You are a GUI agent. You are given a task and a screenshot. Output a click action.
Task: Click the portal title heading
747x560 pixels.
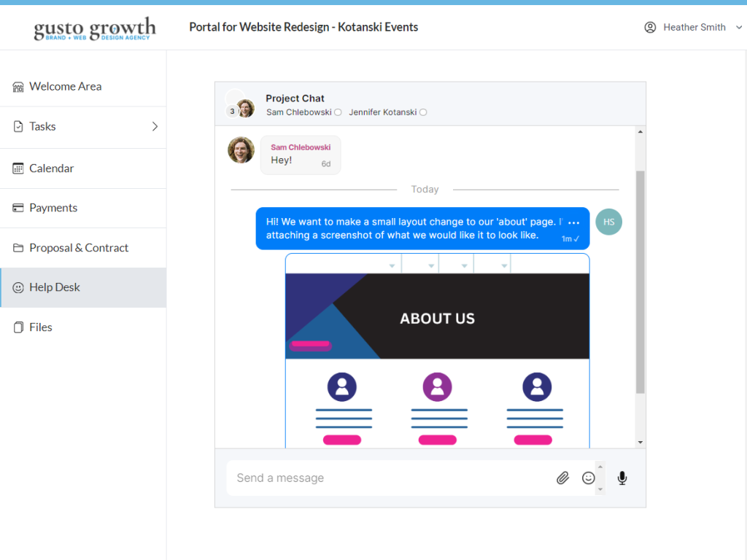(303, 27)
